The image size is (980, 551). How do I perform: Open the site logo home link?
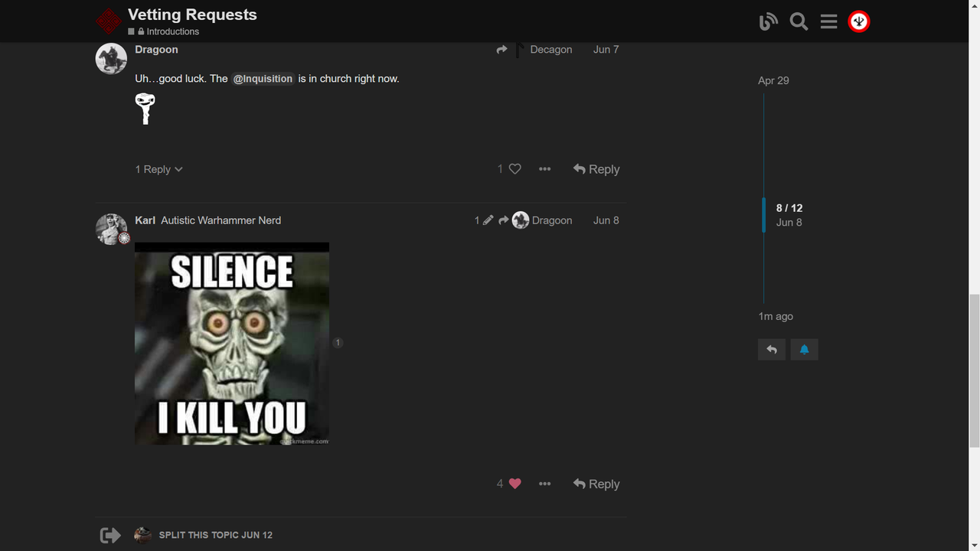(109, 21)
